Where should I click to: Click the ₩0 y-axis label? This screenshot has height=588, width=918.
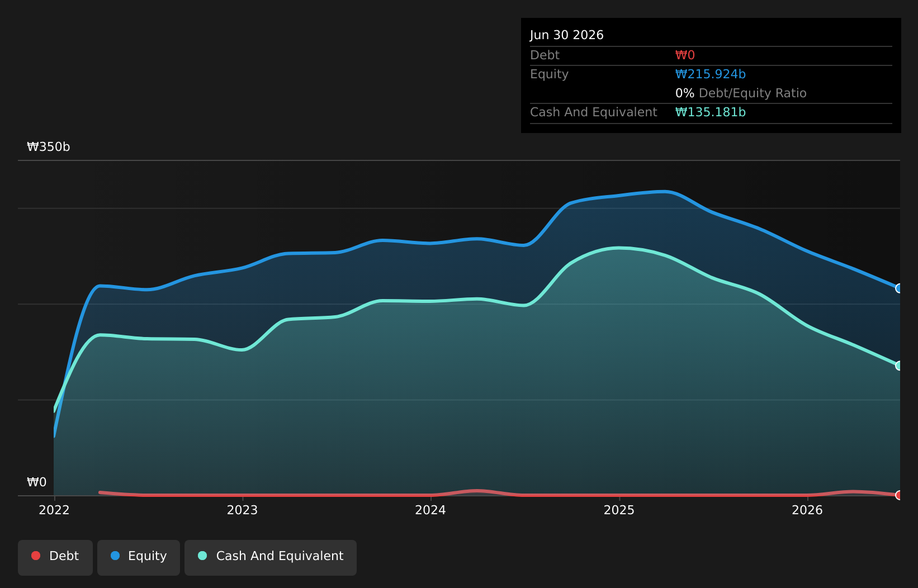[37, 482]
